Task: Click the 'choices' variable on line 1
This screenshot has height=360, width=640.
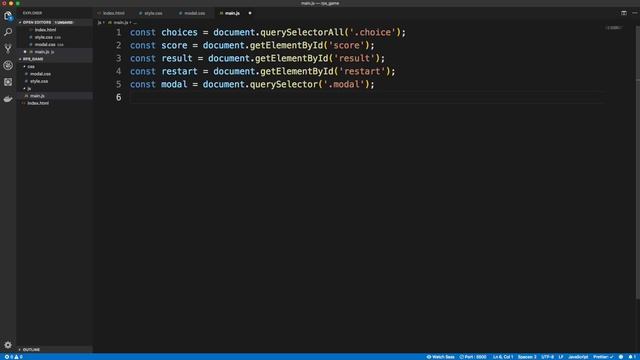Action: pos(179,32)
